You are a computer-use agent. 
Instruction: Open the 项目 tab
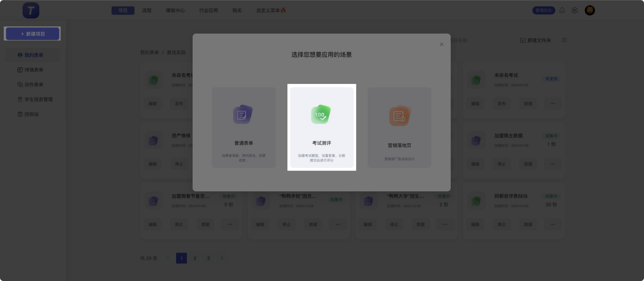[123, 10]
